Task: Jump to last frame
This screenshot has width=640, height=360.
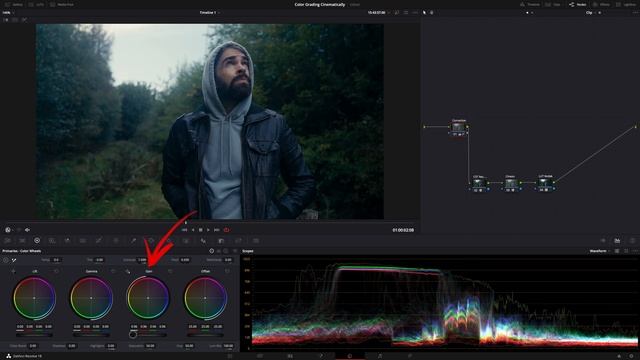Action: [217, 230]
